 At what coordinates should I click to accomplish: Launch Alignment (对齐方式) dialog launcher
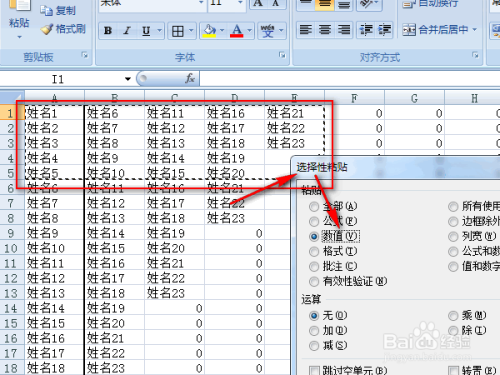(x=476, y=56)
